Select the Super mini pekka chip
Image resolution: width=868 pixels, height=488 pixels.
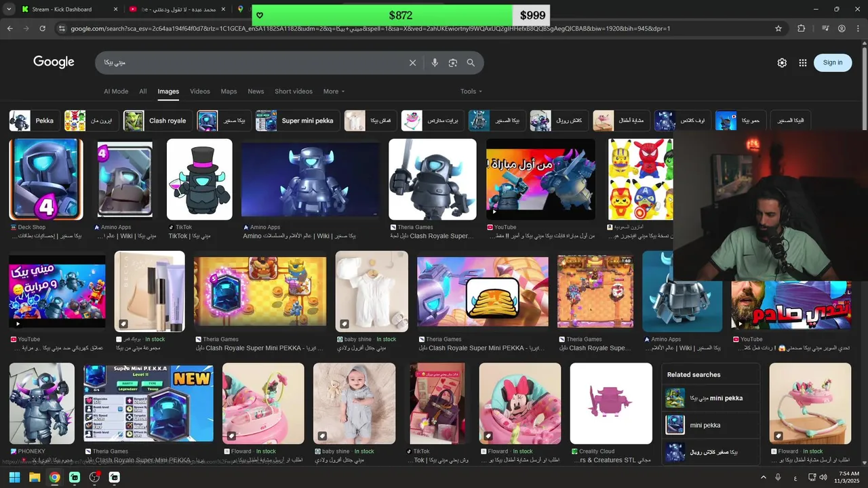tap(297, 121)
